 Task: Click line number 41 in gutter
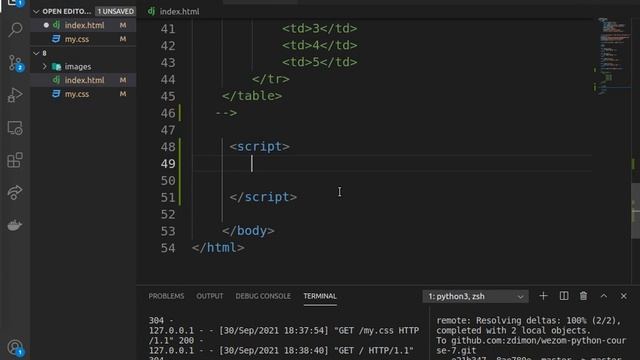coord(168,29)
